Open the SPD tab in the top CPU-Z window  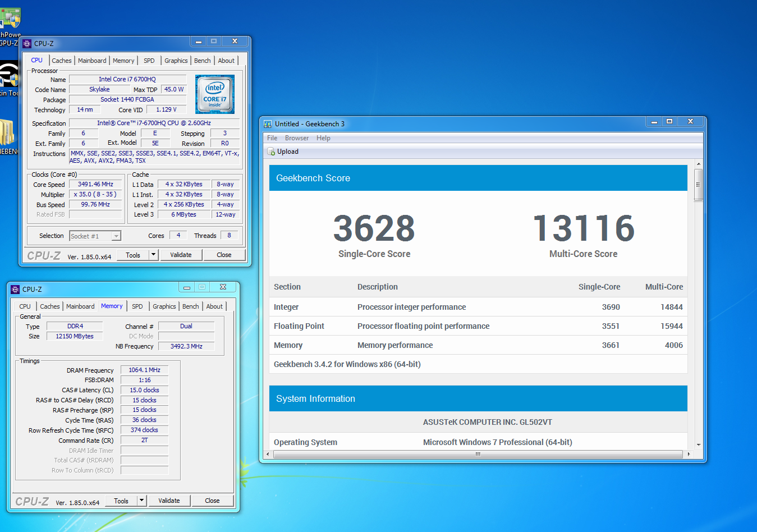click(149, 61)
